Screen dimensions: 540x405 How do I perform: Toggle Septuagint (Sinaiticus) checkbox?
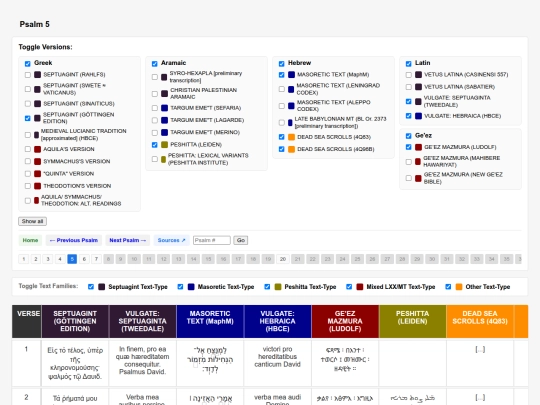pos(28,104)
